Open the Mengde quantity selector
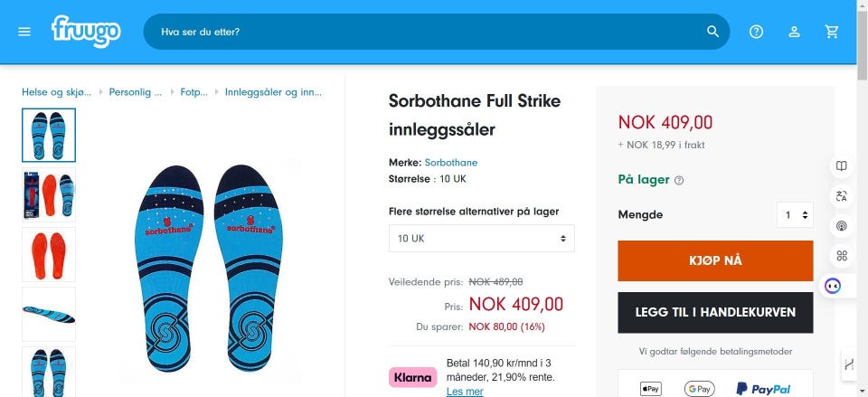 pyautogui.click(x=795, y=215)
